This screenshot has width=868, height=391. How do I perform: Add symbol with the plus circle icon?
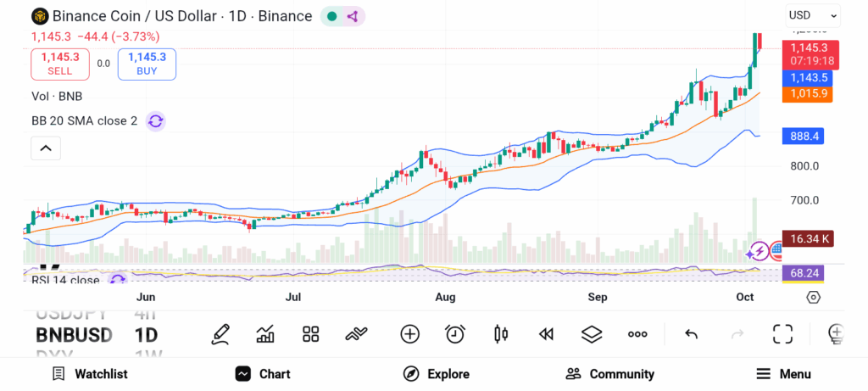click(x=410, y=334)
